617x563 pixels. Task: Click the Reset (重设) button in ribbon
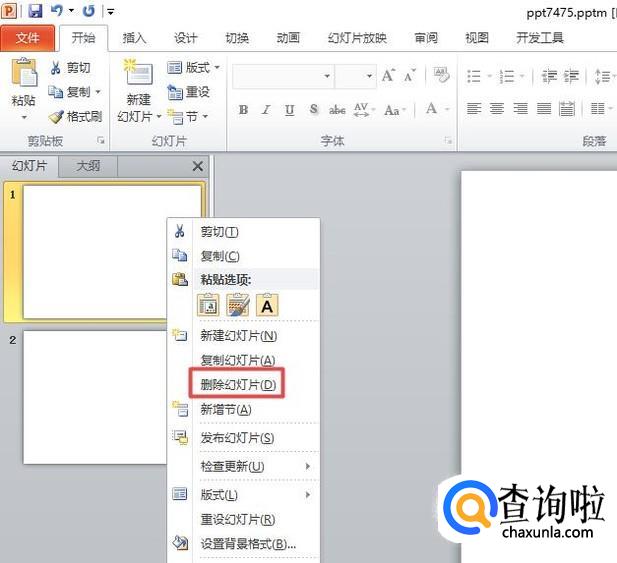pos(189,92)
